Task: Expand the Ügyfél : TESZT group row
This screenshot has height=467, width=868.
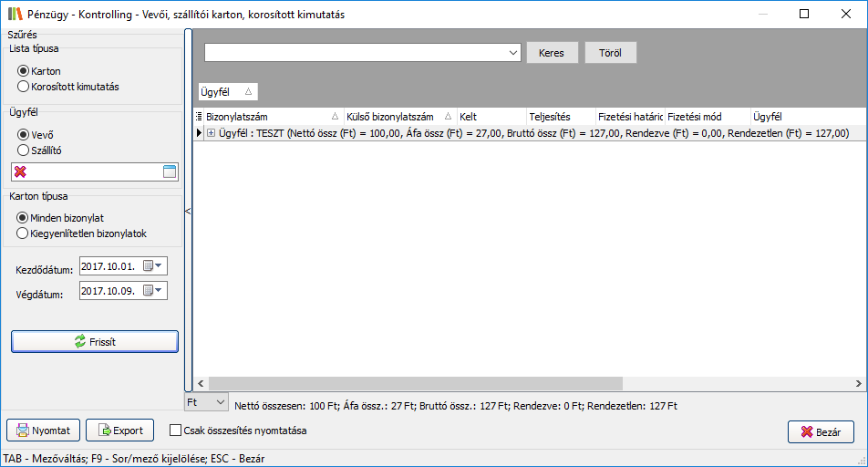Action: tap(212, 133)
